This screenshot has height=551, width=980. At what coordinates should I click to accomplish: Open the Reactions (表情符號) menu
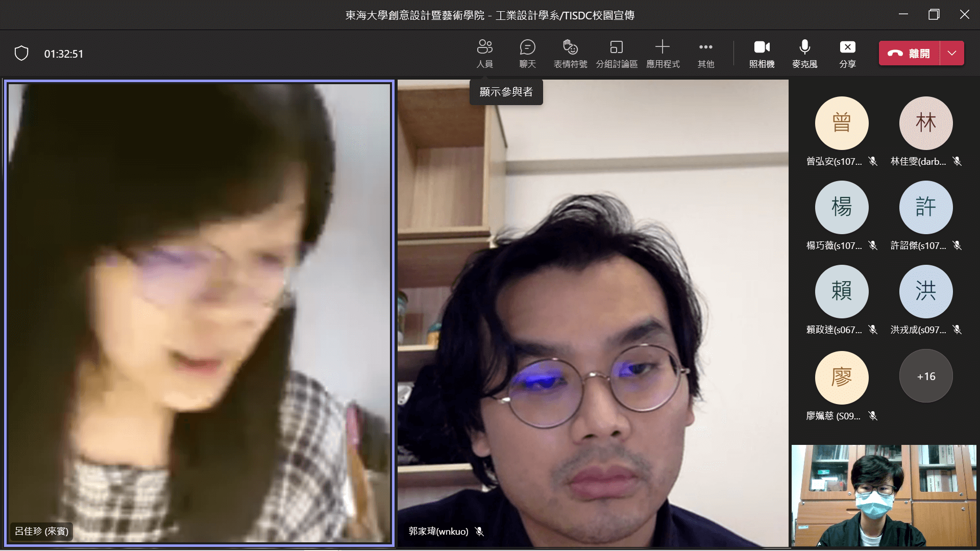(x=570, y=53)
